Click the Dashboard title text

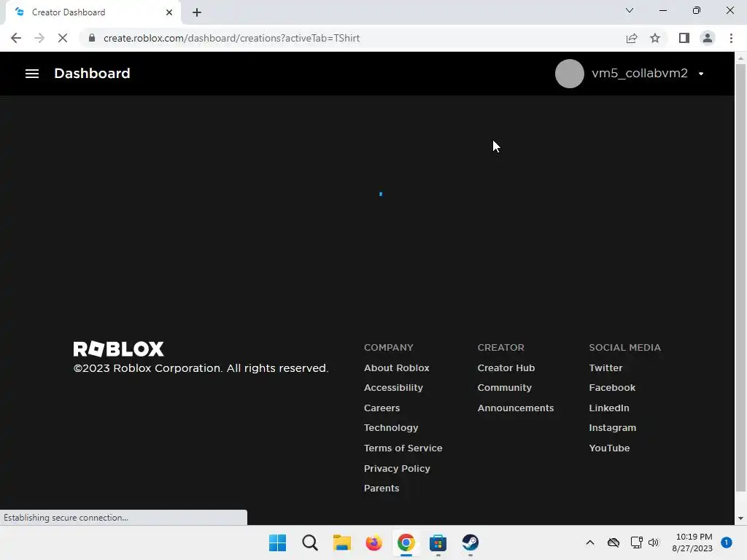(x=92, y=74)
